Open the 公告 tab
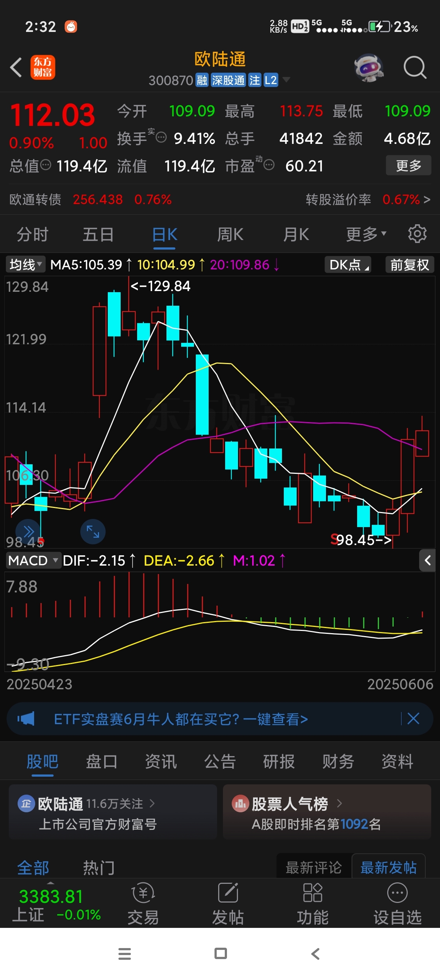The height and width of the screenshot is (980, 440). coord(220,761)
